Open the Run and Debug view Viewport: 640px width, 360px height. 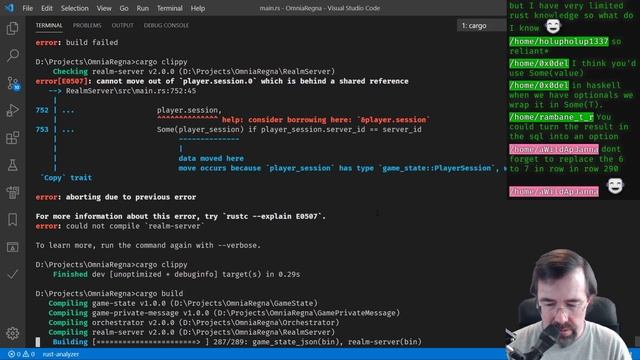[x=13, y=110]
